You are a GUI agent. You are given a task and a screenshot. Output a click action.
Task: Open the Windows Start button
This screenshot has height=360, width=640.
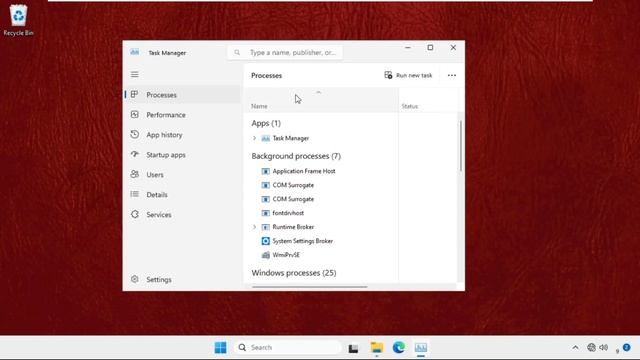(x=220, y=347)
